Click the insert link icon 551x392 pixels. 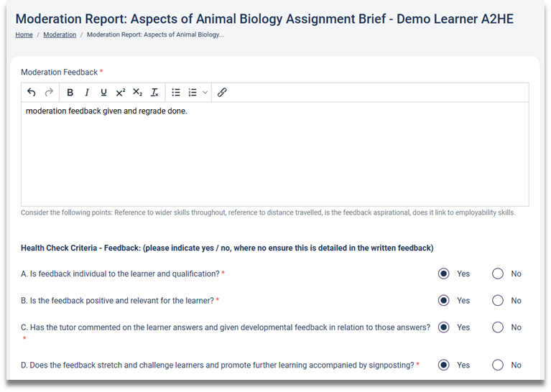(x=222, y=93)
